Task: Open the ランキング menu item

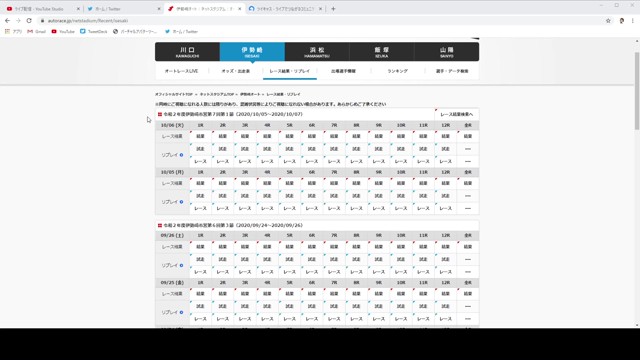Action: pyautogui.click(x=397, y=71)
